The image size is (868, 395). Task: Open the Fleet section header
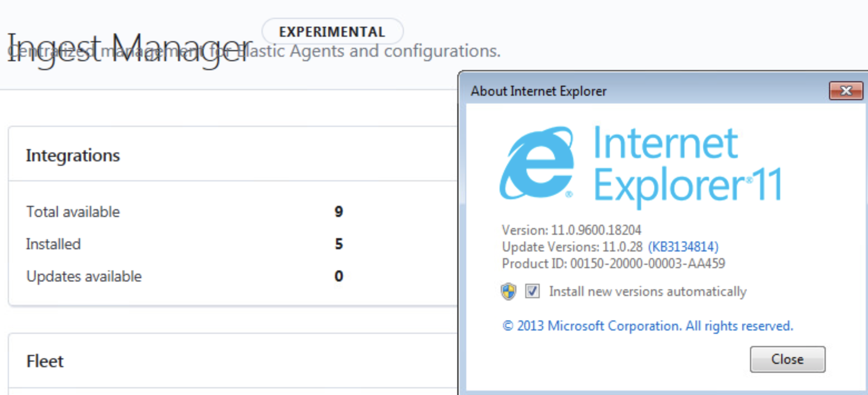(x=45, y=361)
